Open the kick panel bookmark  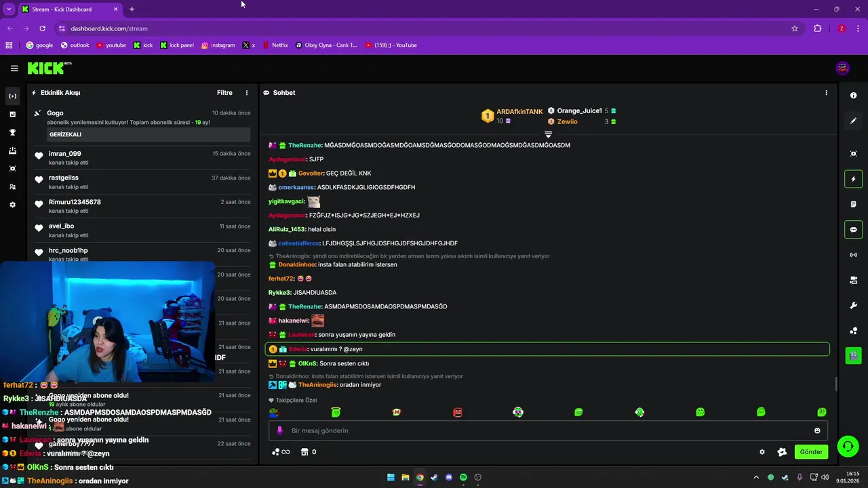177,45
